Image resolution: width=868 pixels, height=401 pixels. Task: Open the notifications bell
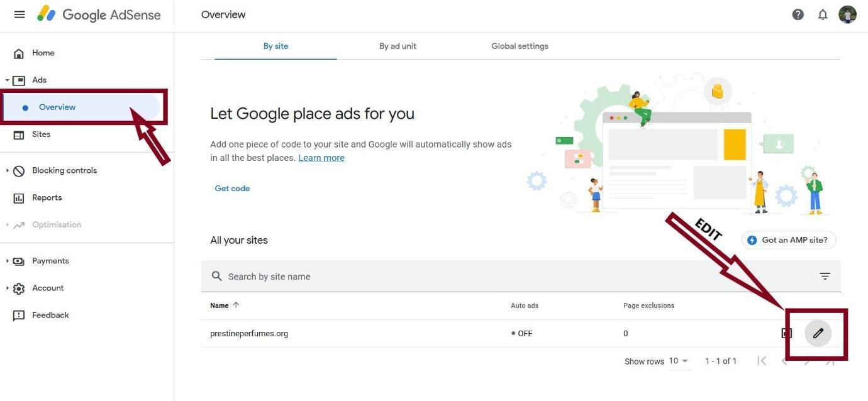[x=823, y=14]
